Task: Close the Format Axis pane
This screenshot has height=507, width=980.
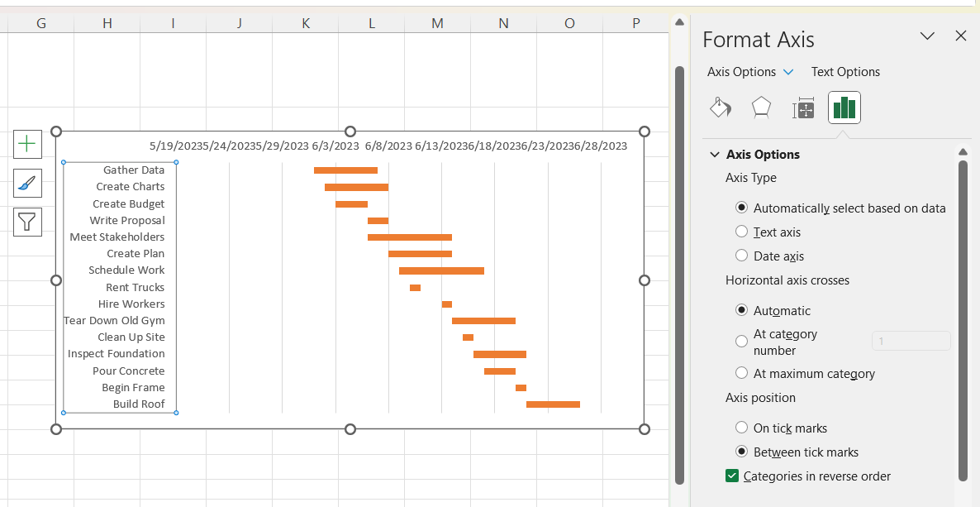Action: coord(961,36)
